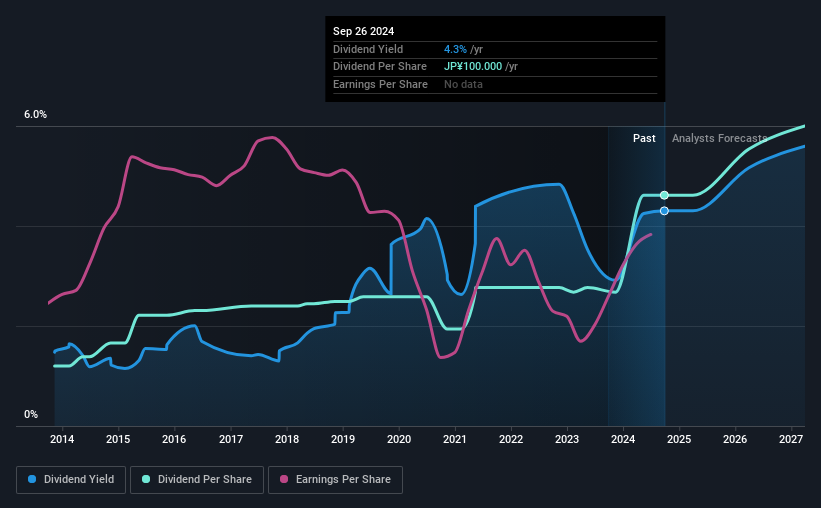Click the 'Analysts Forecasts' label
This screenshot has height=508, width=821.
pos(719,138)
